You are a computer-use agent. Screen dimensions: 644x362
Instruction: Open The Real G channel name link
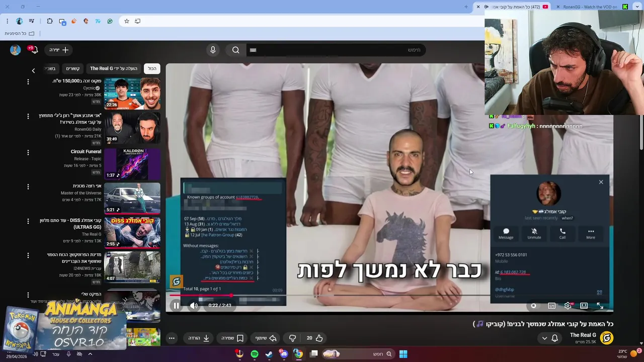click(x=583, y=335)
